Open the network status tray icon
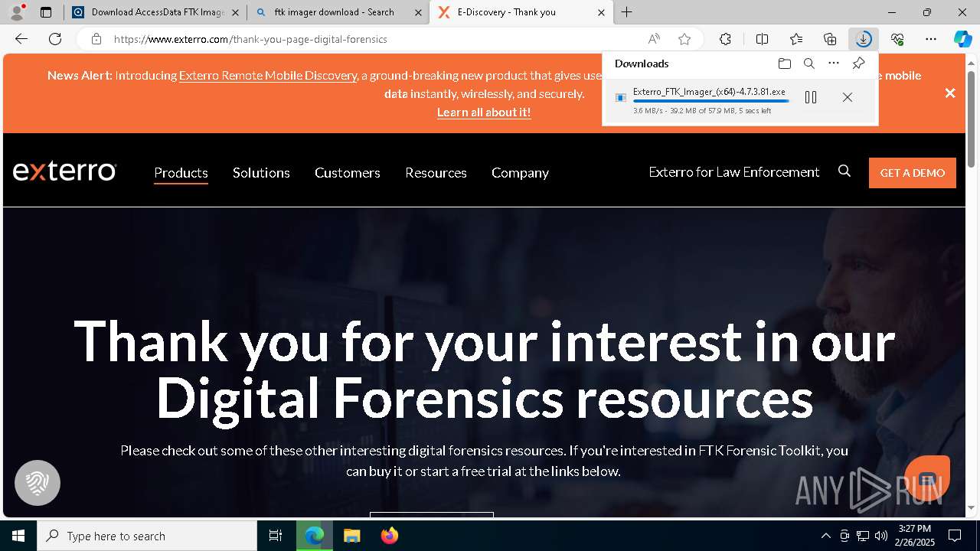980x551 pixels. pos(863,536)
